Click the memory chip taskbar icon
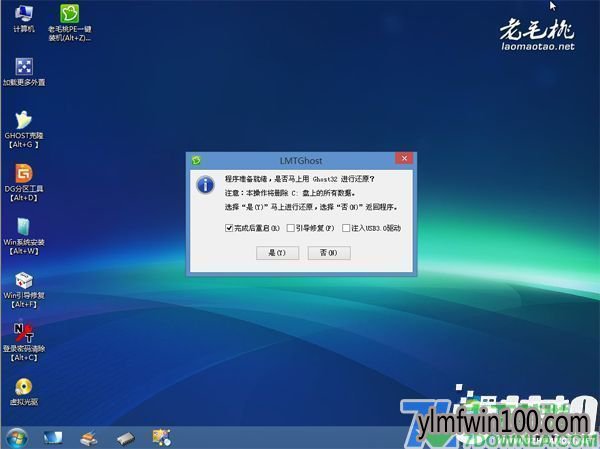 coord(126,439)
